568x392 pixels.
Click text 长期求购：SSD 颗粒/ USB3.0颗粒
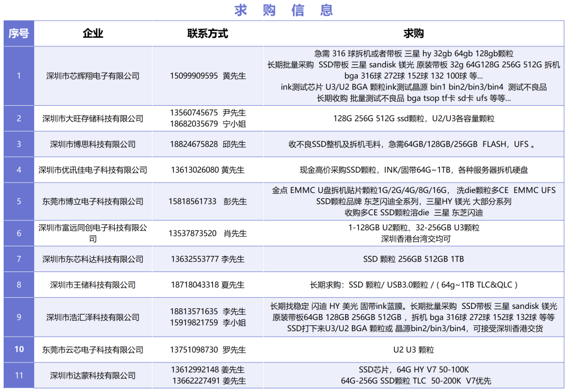click(x=369, y=285)
